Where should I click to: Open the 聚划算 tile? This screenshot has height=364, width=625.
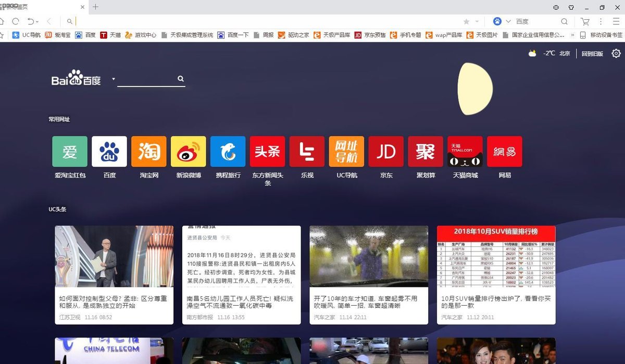coord(426,152)
